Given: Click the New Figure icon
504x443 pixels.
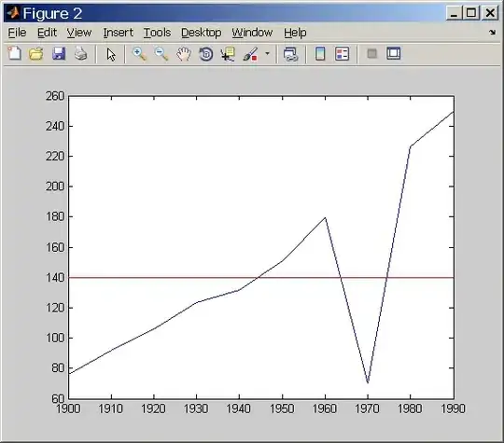Looking at the screenshot, I should (14, 54).
